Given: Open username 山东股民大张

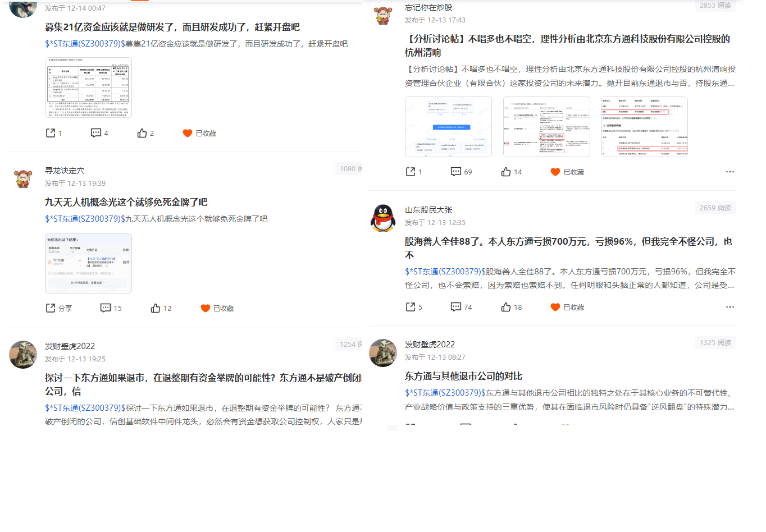Looking at the screenshot, I should [428, 210].
